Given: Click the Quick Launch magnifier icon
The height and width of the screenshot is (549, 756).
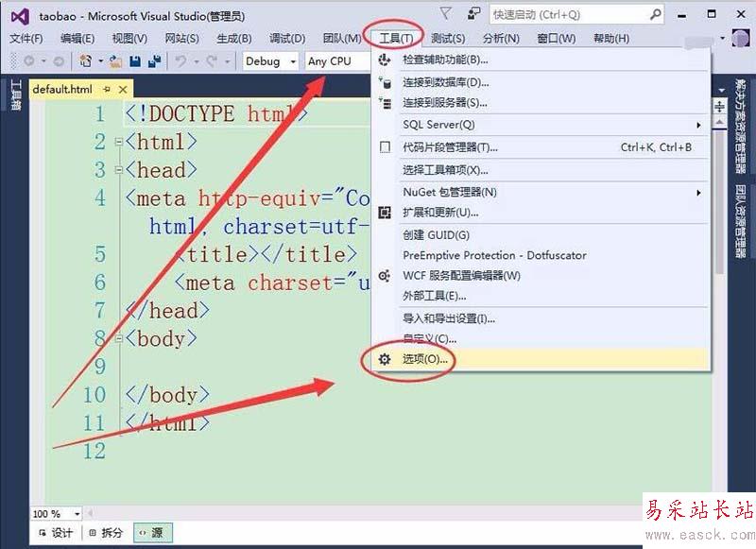Looking at the screenshot, I should coord(655,14).
